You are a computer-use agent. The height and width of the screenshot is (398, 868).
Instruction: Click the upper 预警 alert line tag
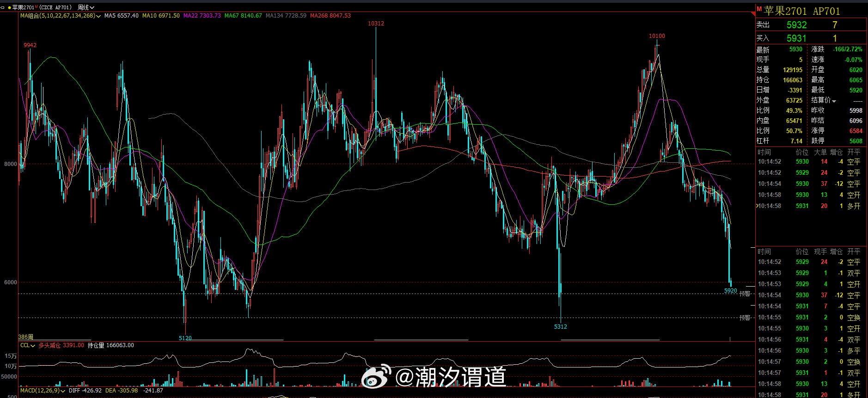(x=745, y=294)
